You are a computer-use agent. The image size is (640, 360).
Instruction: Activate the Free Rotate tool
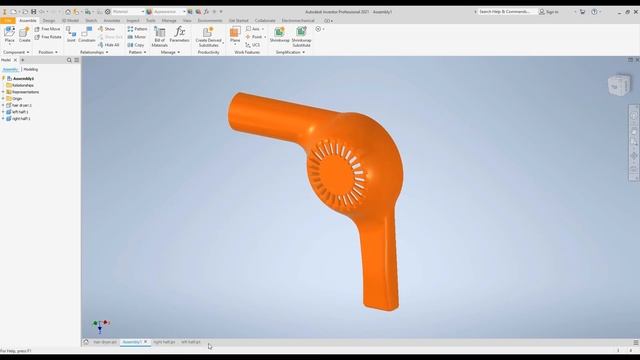[x=48, y=37]
